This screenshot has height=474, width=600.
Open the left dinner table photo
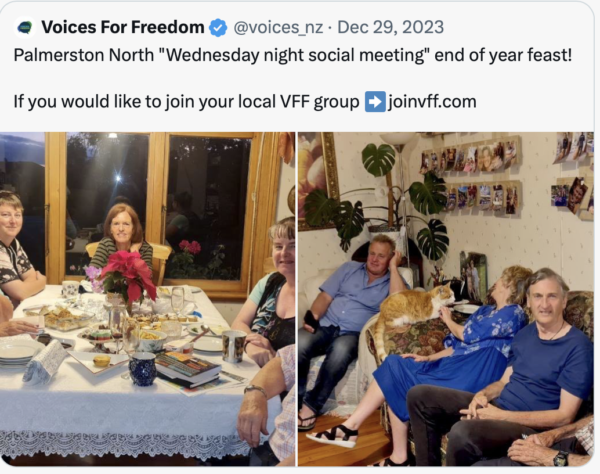[147, 298]
